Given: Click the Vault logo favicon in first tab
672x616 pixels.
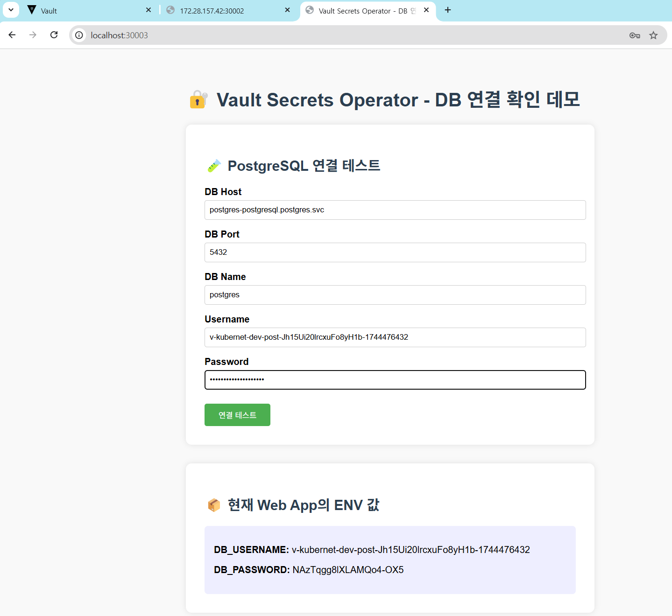Looking at the screenshot, I should pyautogui.click(x=32, y=10).
